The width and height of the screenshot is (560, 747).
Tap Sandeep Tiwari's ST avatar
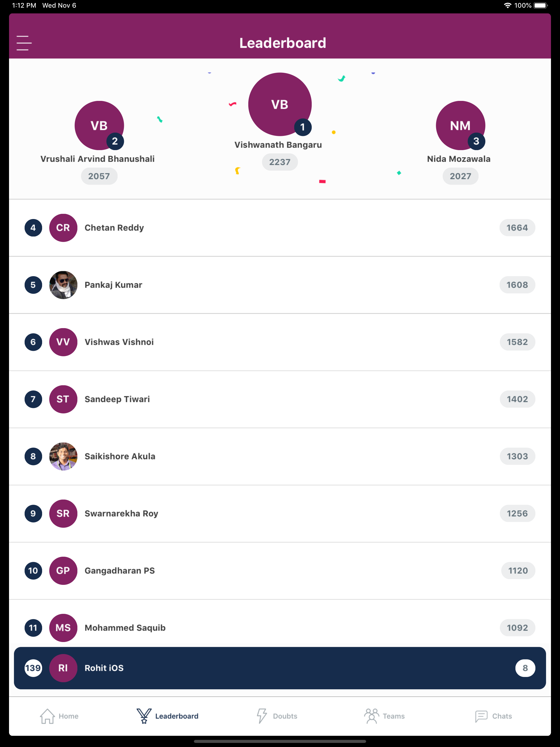pos(63,399)
